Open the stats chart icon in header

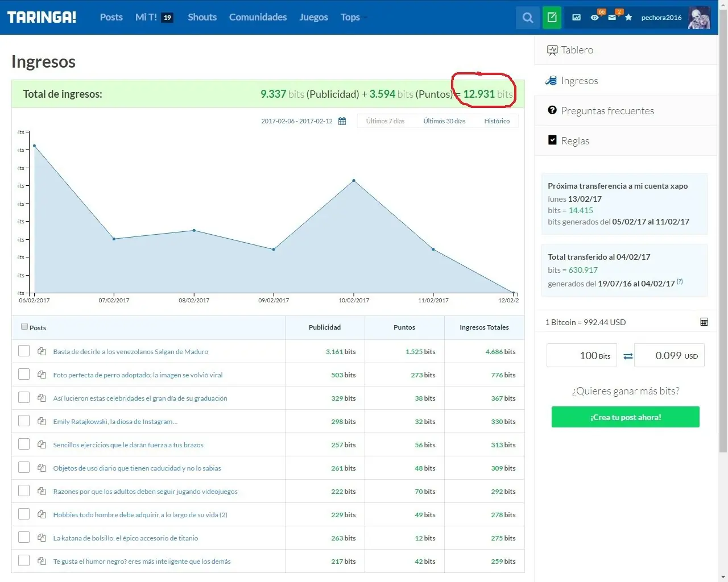(x=576, y=18)
